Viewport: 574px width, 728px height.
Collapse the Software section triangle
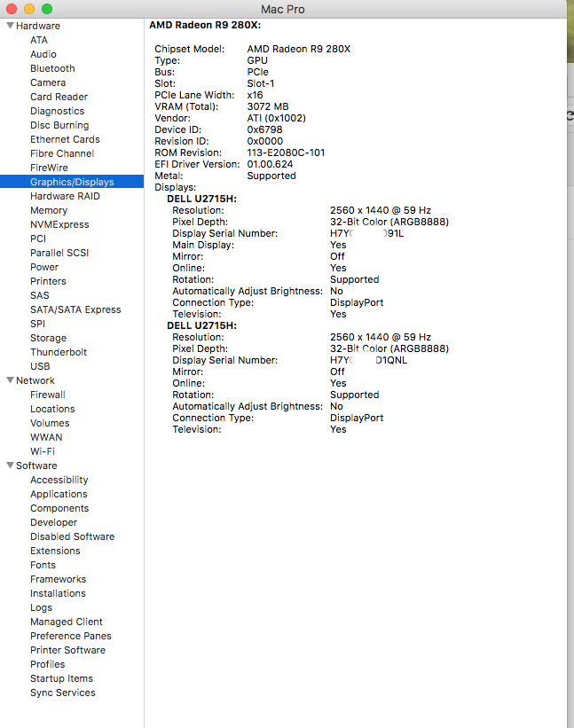tap(10, 466)
